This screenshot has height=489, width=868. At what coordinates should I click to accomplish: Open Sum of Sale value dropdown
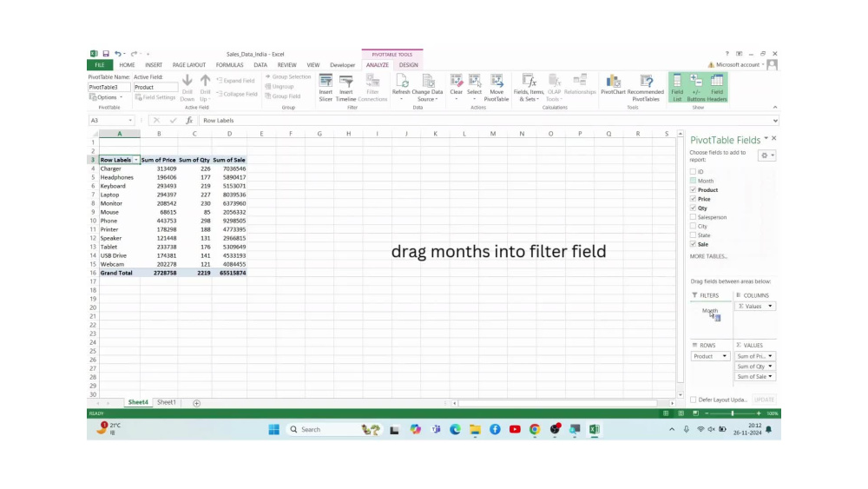(769, 377)
